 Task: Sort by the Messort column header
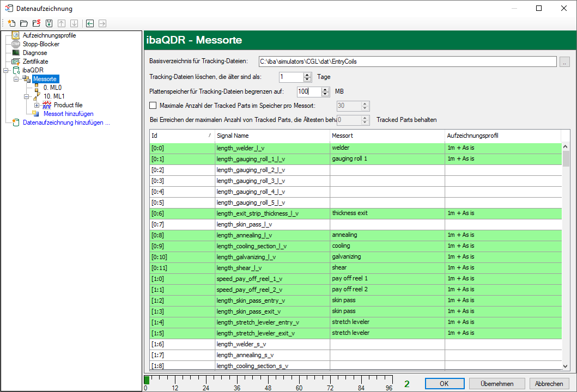coord(387,136)
